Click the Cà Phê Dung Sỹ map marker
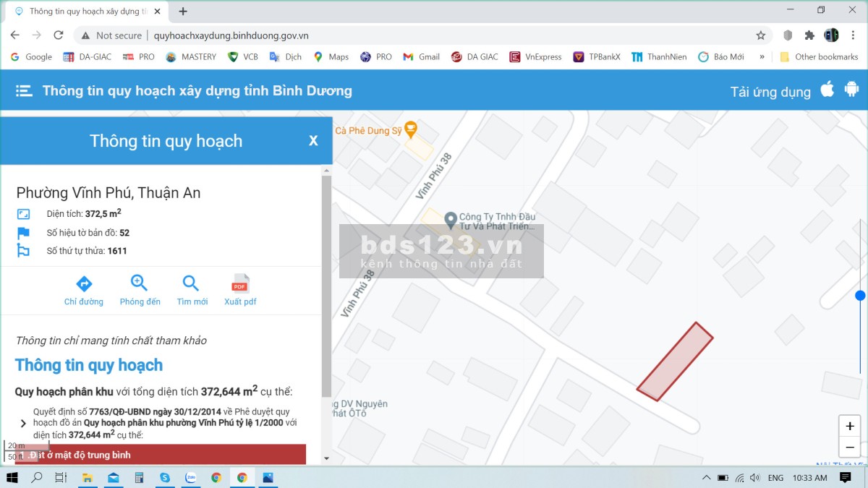Image resolution: width=868 pixels, height=488 pixels. point(411,130)
